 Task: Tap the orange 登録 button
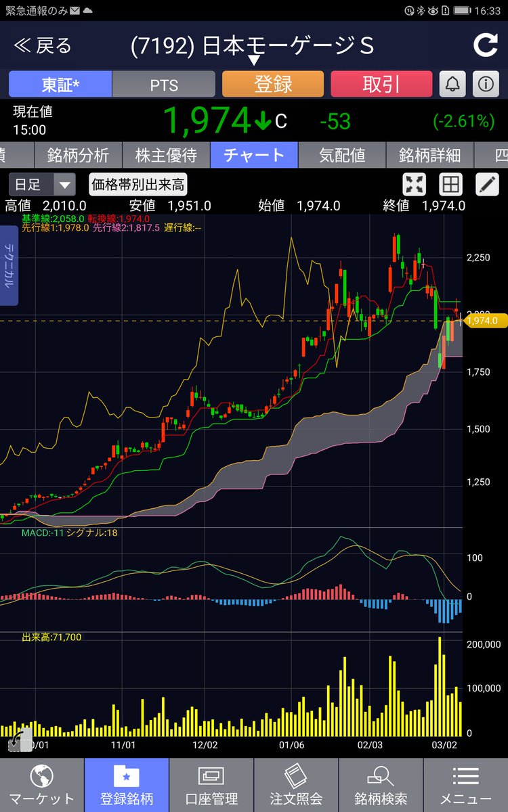coord(273,85)
